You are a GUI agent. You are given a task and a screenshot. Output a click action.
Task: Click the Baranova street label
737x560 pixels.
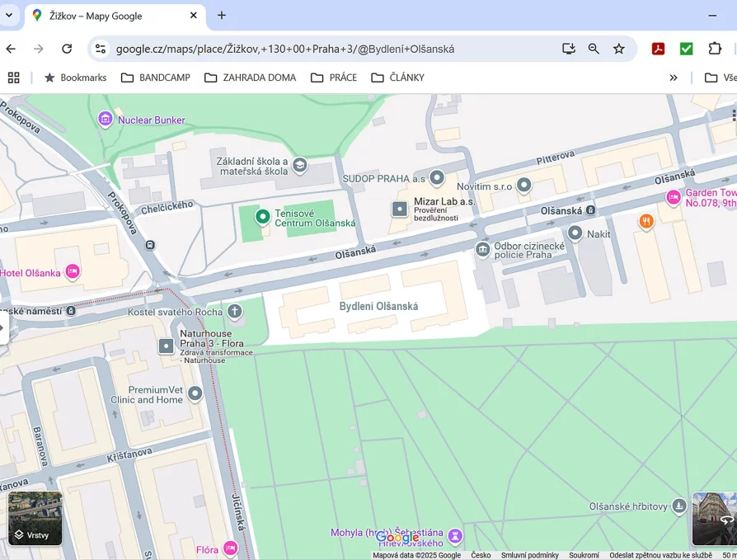point(40,446)
